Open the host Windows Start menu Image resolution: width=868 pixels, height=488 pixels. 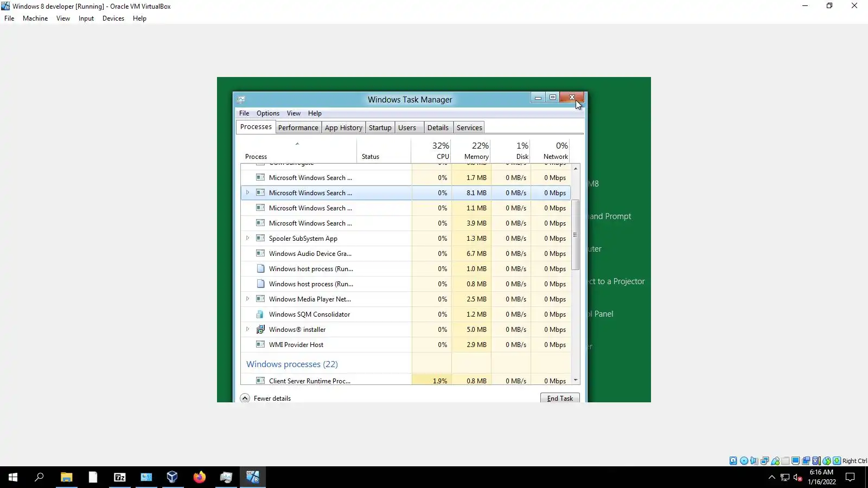[x=13, y=477]
